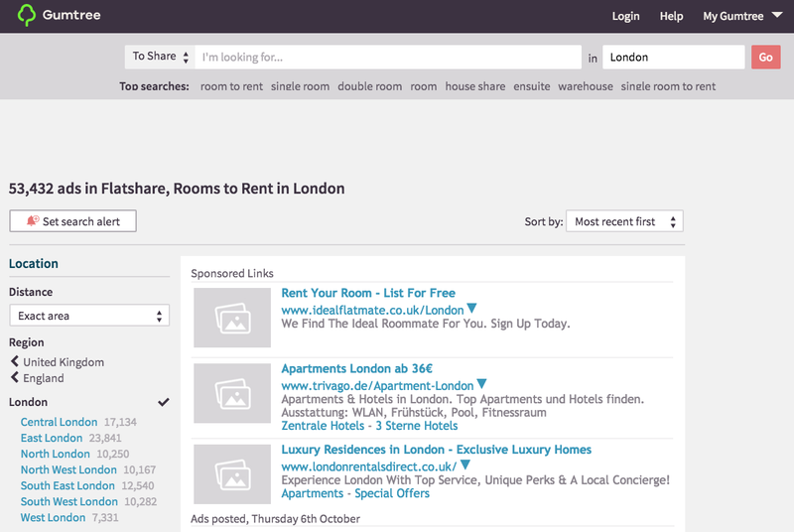The image size is (794, 532).
Task: Filter by North West London
Action: tap(68, 469)
